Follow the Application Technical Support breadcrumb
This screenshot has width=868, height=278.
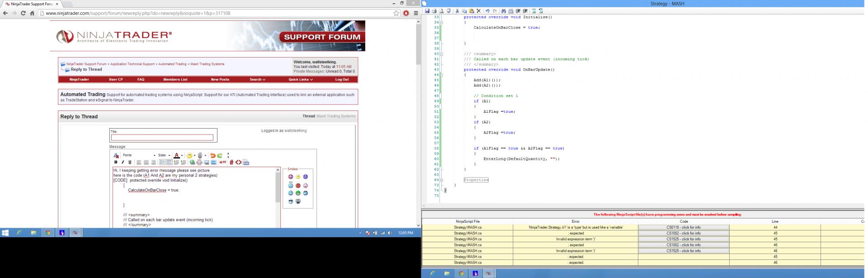(132, 64)
